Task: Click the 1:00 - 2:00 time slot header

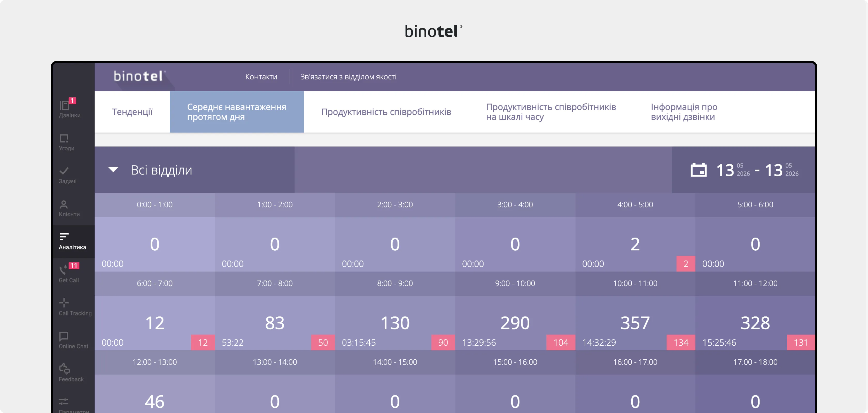Action: pos(275,205)
